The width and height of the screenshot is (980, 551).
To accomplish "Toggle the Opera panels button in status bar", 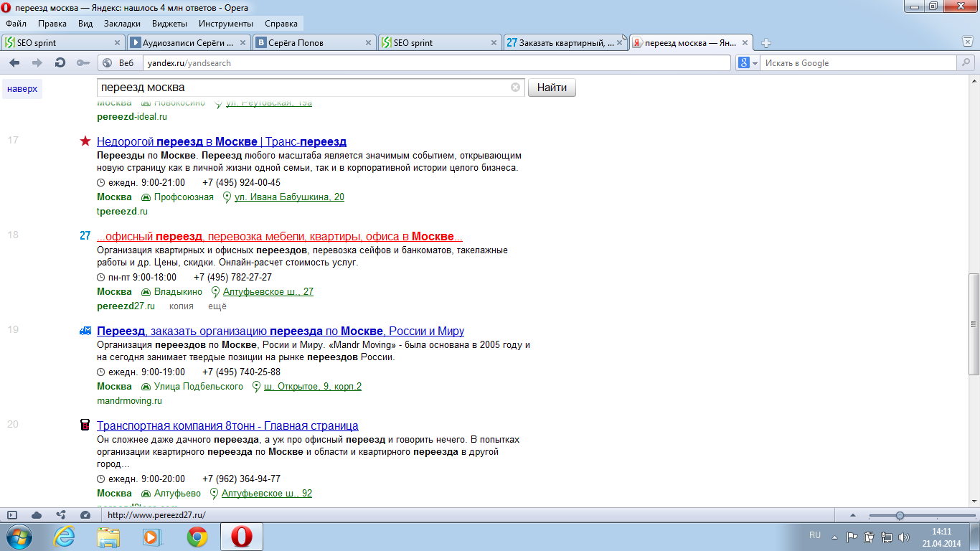I will pyautogui.click(x=12, y=515).
